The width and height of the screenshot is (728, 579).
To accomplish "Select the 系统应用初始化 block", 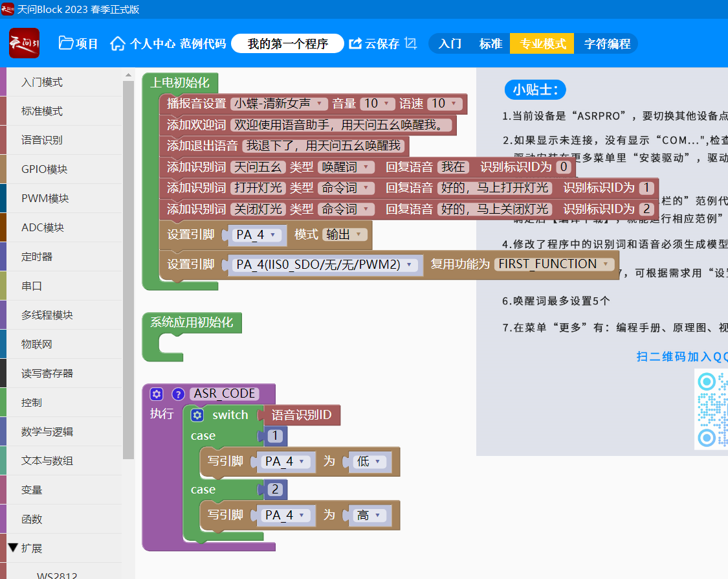I will coord(192,323).
